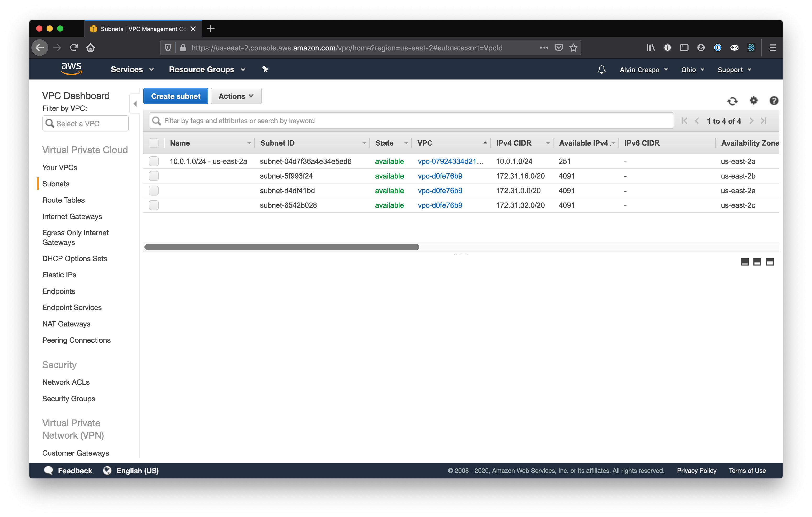Refresh the subnets list
The height and width of the screenshot is (517, 812).
[732, 101]
